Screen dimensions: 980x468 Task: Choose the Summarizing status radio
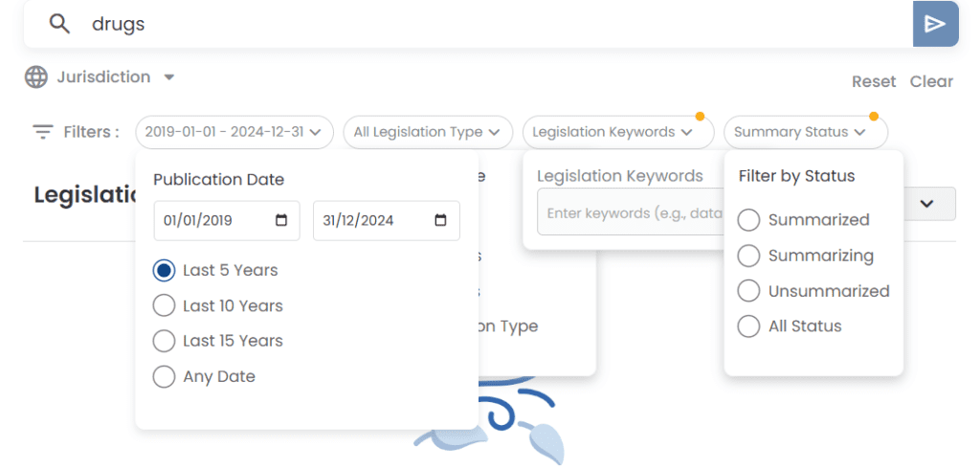(748, 256)
